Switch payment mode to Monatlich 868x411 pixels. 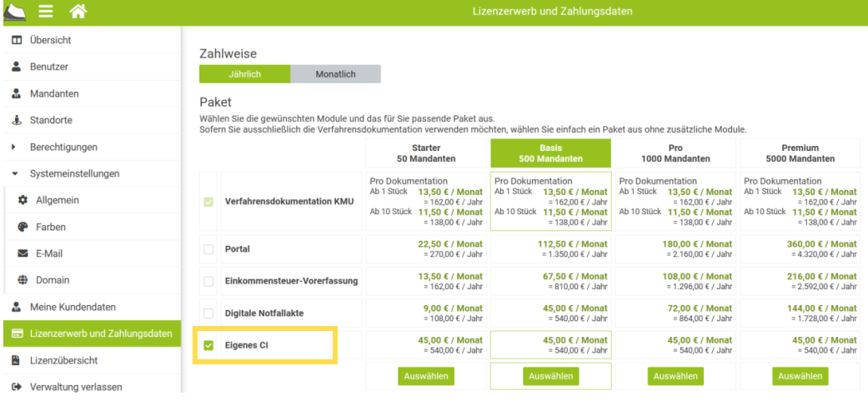click(x=335, y=74)
